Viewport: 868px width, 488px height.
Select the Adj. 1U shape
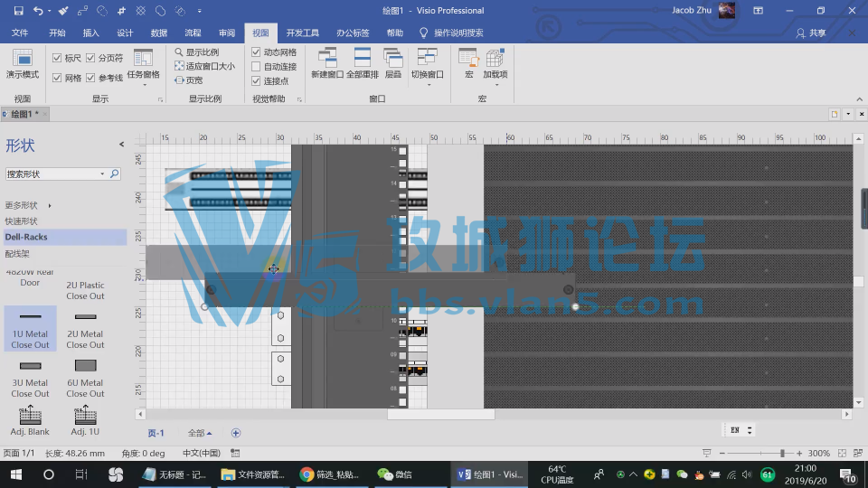point(85,420)
